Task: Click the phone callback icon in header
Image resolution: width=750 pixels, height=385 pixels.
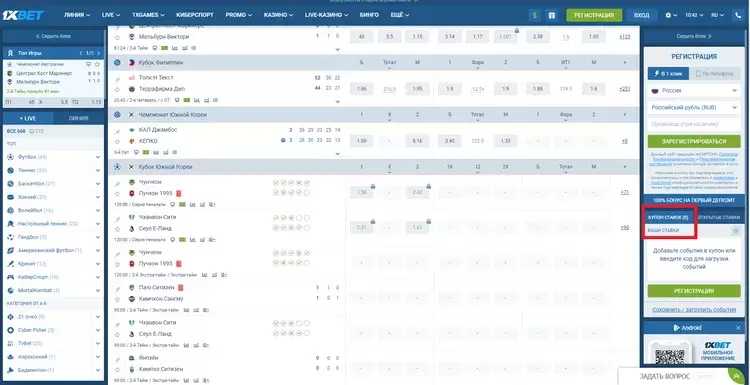Action: 739,15
